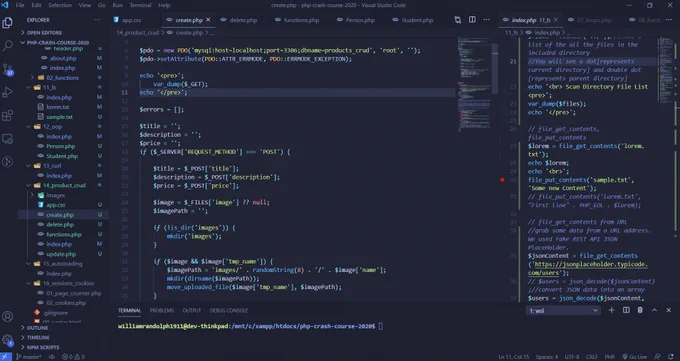This screenshot has height=361, width=680.
Task: Open Explorer Views and More Actions ellipsis
Action: tap(97, 20)
